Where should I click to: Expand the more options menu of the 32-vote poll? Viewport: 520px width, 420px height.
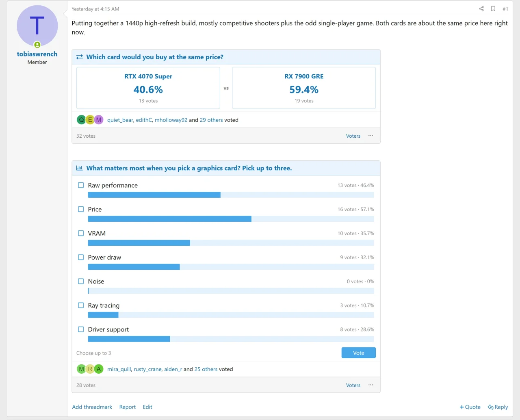[x=370, y=136]
